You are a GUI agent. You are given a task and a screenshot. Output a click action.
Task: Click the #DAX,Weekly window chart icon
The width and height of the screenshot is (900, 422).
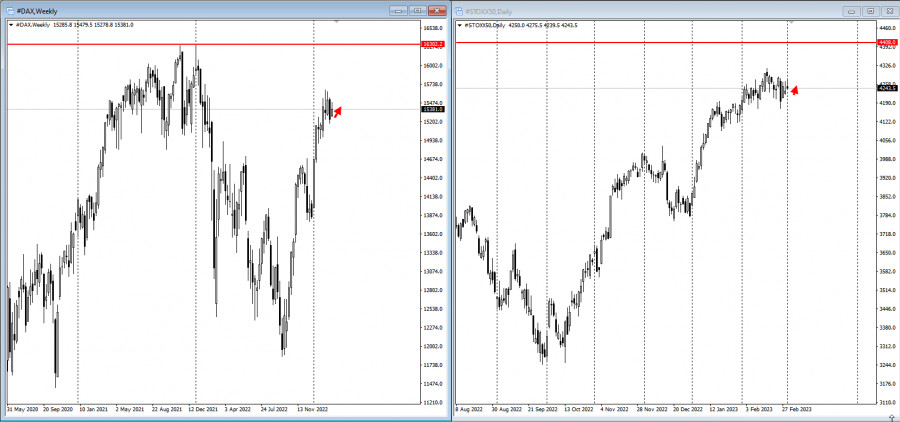(x=10, y=10)
